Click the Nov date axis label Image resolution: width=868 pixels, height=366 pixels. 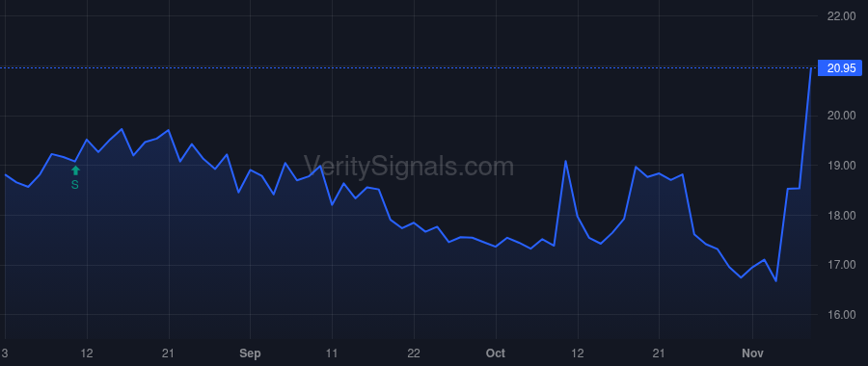click(753, 353)
